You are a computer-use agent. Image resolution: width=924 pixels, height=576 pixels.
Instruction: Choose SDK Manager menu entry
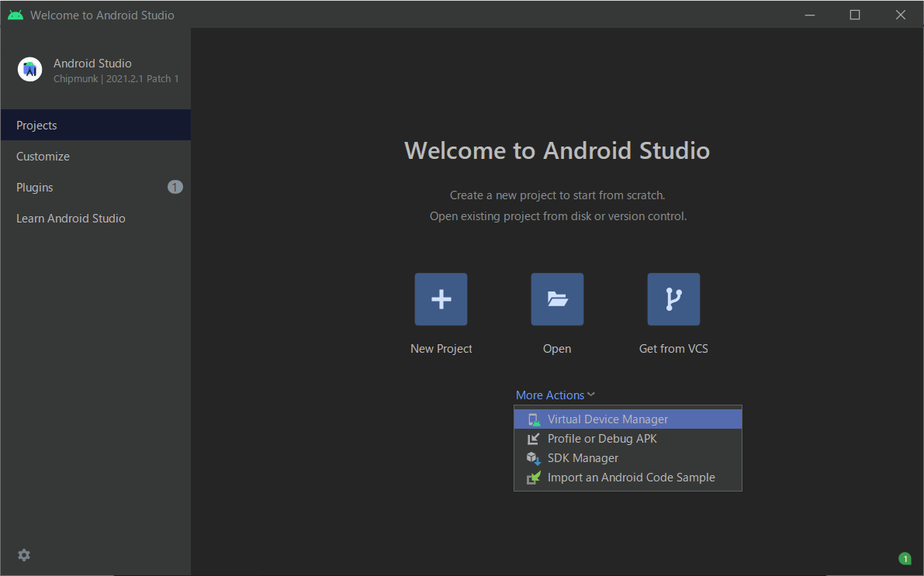click(x=583, y=458)
